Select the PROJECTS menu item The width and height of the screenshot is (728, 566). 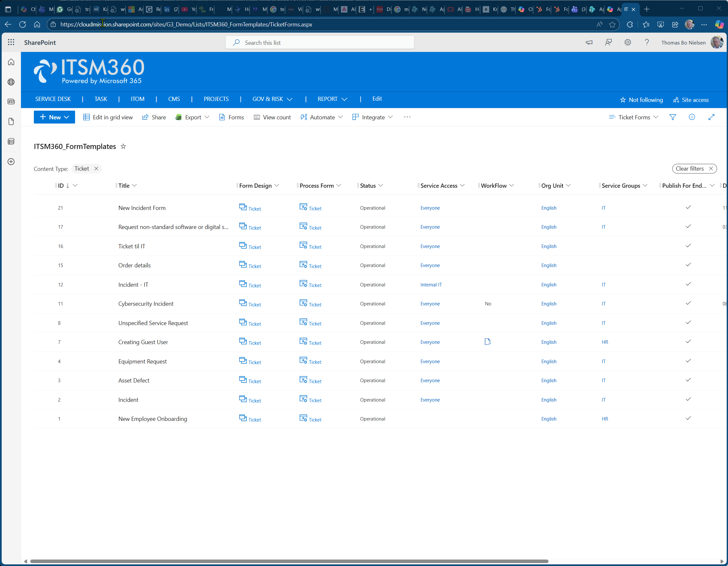click(216, 99)
